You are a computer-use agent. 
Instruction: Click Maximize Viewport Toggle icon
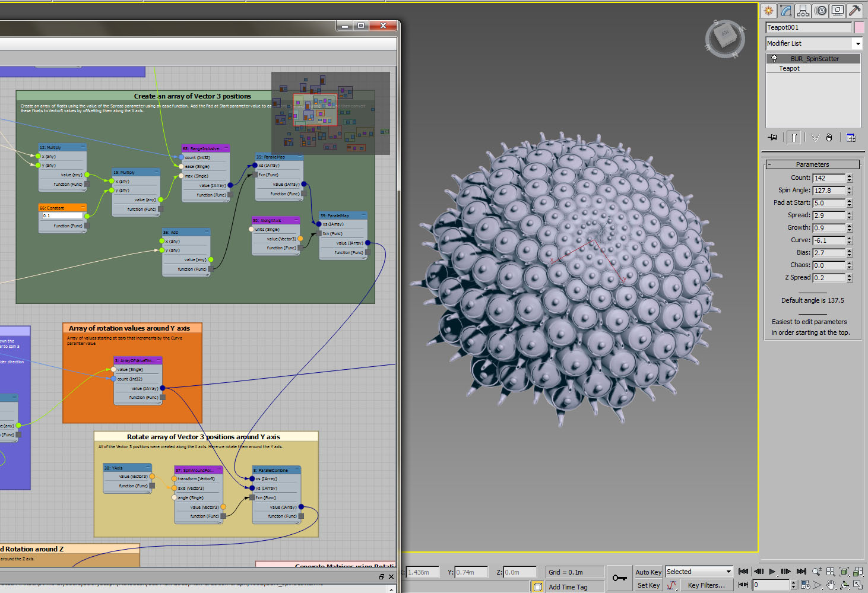(858, 585)
